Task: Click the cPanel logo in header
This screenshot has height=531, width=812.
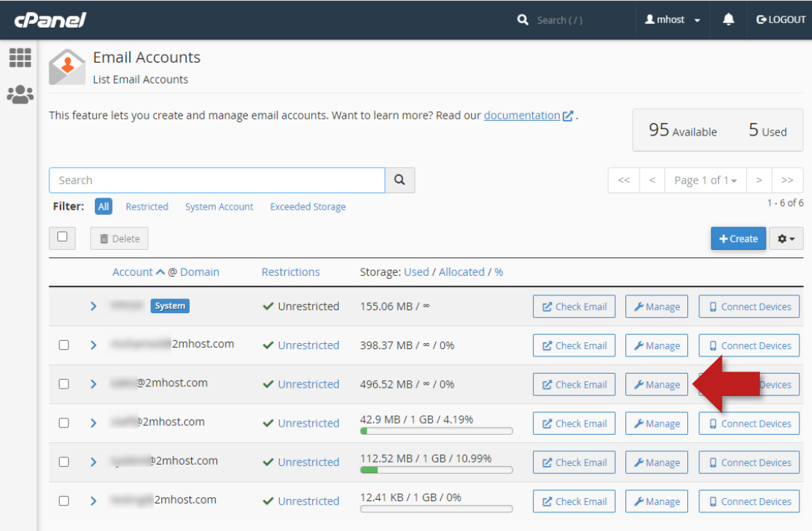Action: [50, 20]
